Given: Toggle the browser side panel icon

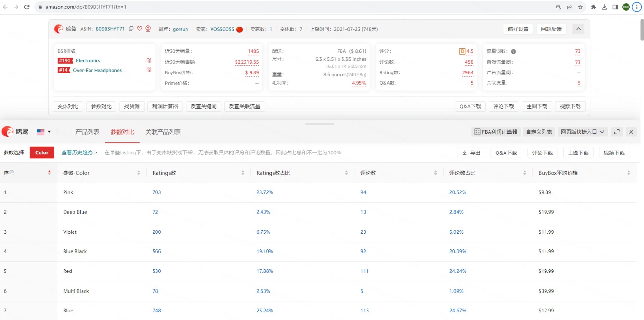Looking at the screenshot, I should [x=615, y=7].
